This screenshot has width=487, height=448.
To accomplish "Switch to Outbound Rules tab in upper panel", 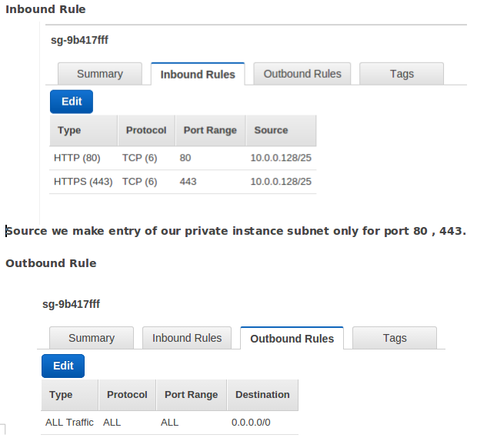I will (x=302, y=74).
